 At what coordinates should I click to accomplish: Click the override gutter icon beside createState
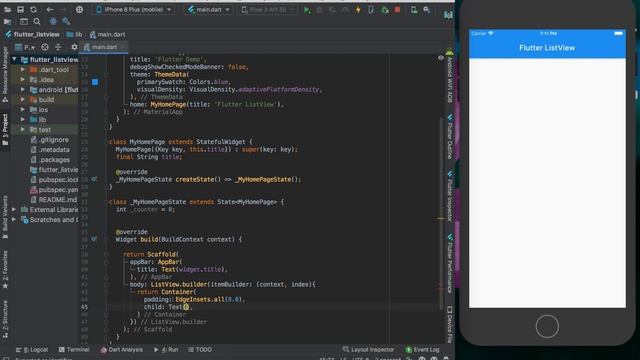click(x=94, y=179)
